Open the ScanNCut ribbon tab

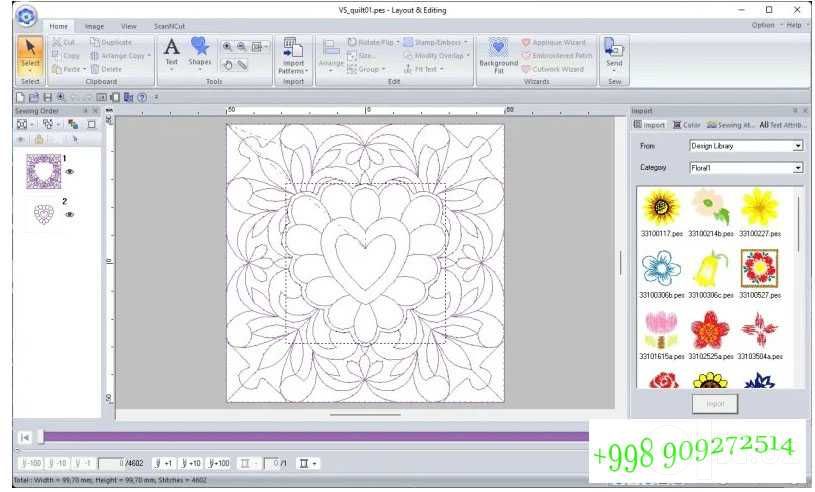pyautogui.click(x=169, y=26)
